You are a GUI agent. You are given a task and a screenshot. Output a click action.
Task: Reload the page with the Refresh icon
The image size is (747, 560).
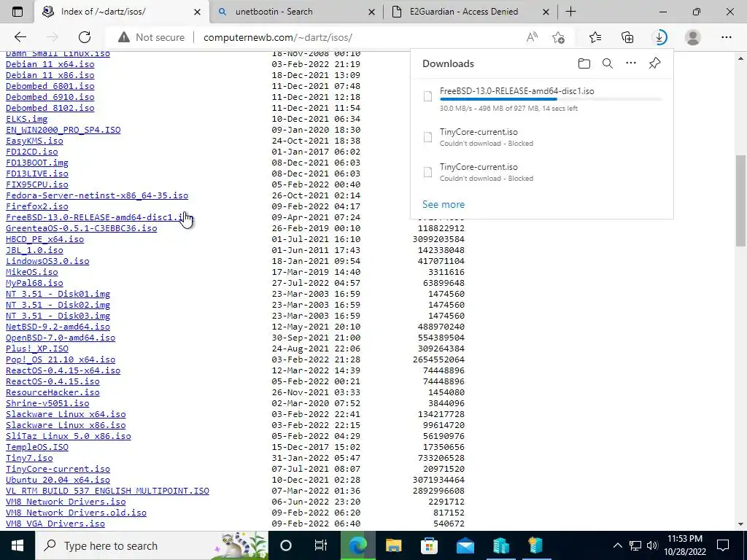coord(85,37)
